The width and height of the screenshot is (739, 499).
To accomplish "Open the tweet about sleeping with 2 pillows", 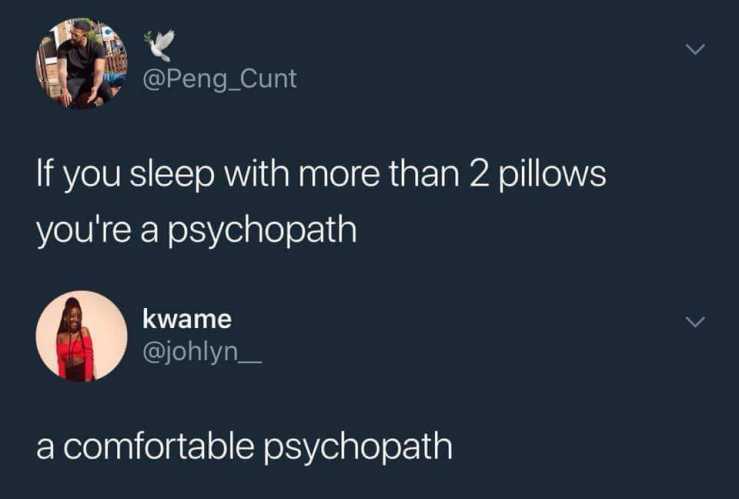I will 321,202.
